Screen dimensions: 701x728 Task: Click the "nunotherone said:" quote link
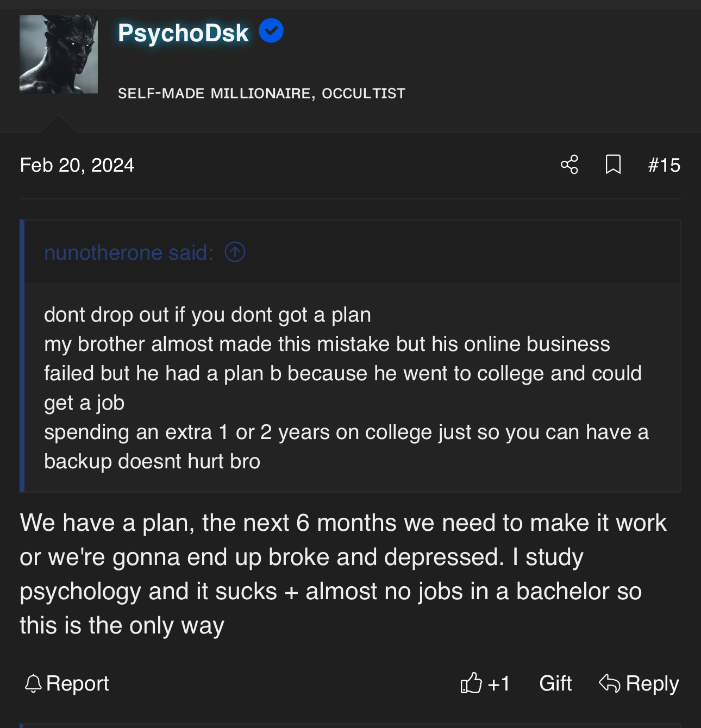[129, 253]
